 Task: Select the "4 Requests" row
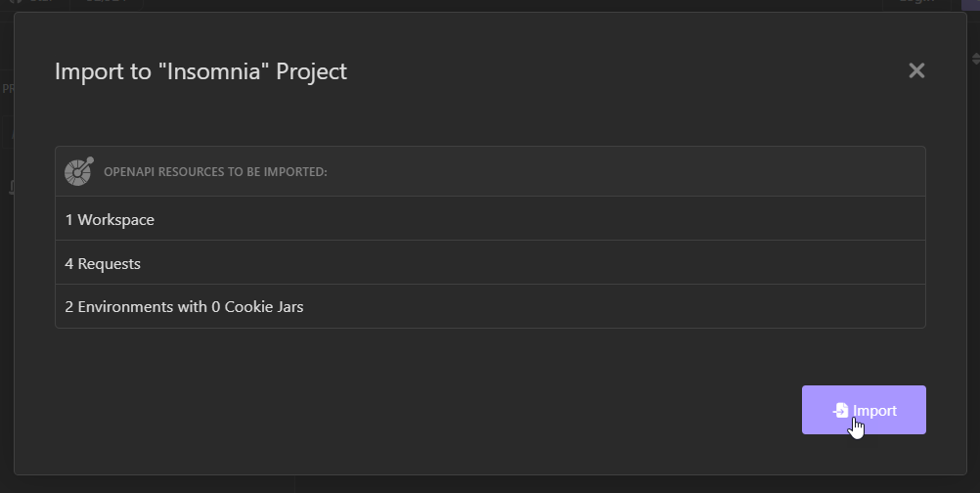click(490, 262)
